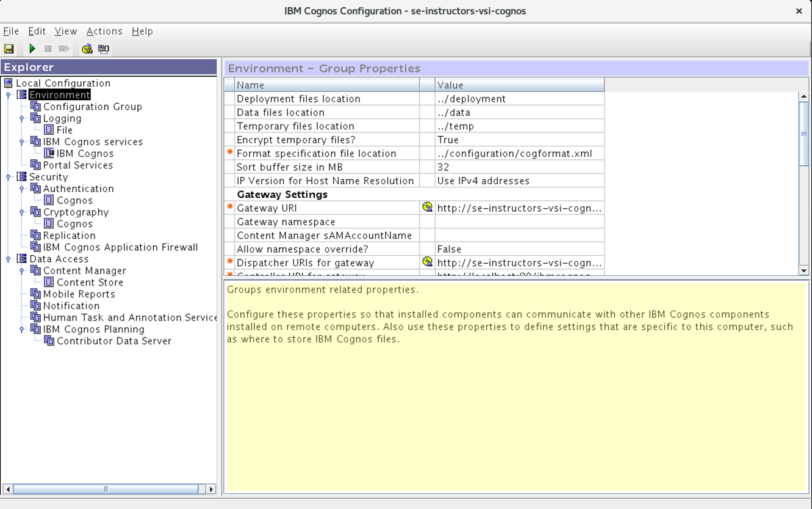Click the Explorer horizontal scrollbar thumb

[106, 489]
